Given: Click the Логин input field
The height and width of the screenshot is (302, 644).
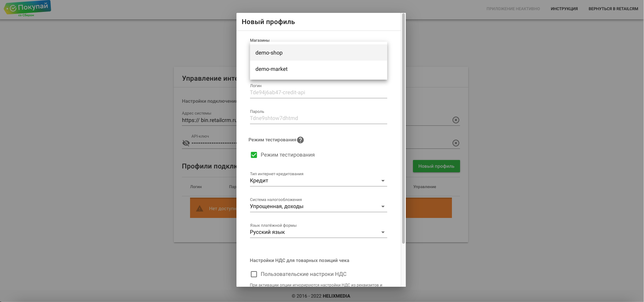Looking at the screenshot, I should pos(318,93).
